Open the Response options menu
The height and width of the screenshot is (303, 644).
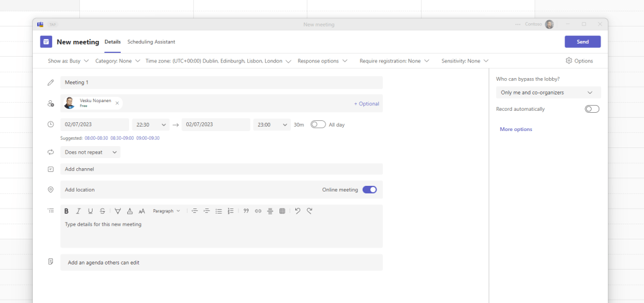coord(322,61)
